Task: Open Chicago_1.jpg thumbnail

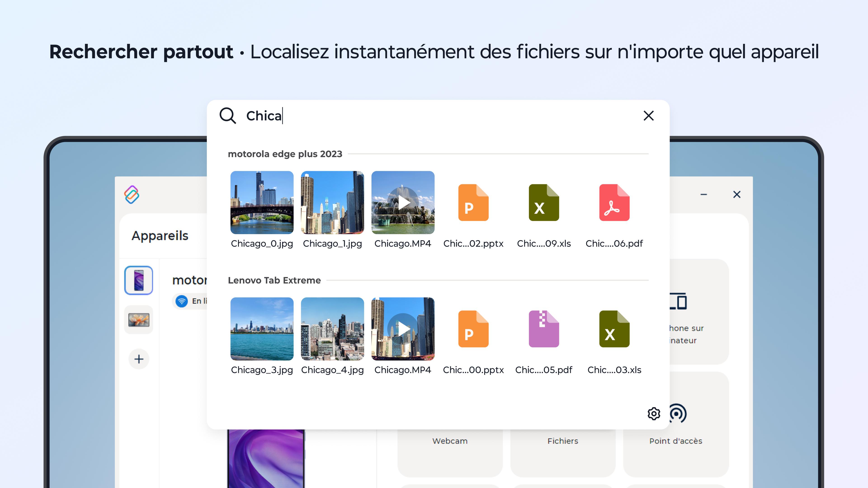Action: [332, 202]
